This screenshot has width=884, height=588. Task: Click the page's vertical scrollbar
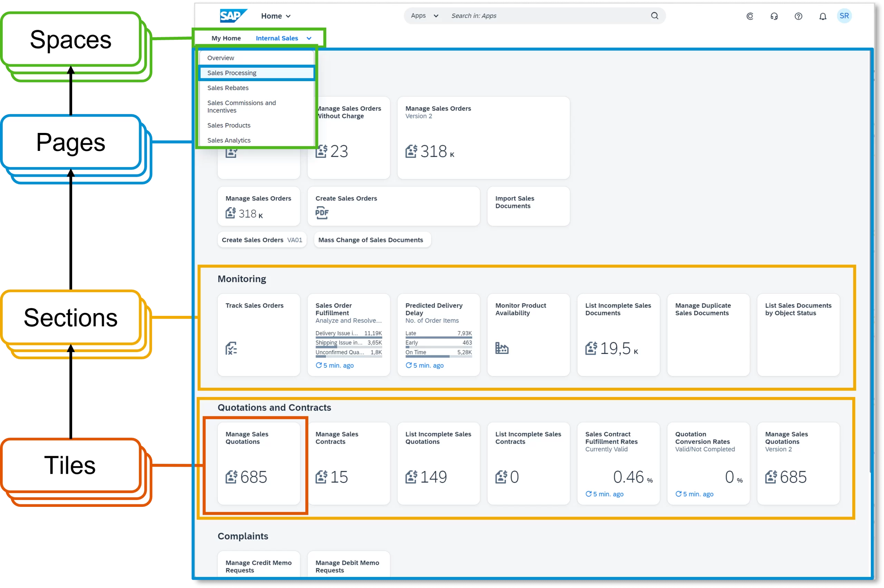click(x=871, y=262)
